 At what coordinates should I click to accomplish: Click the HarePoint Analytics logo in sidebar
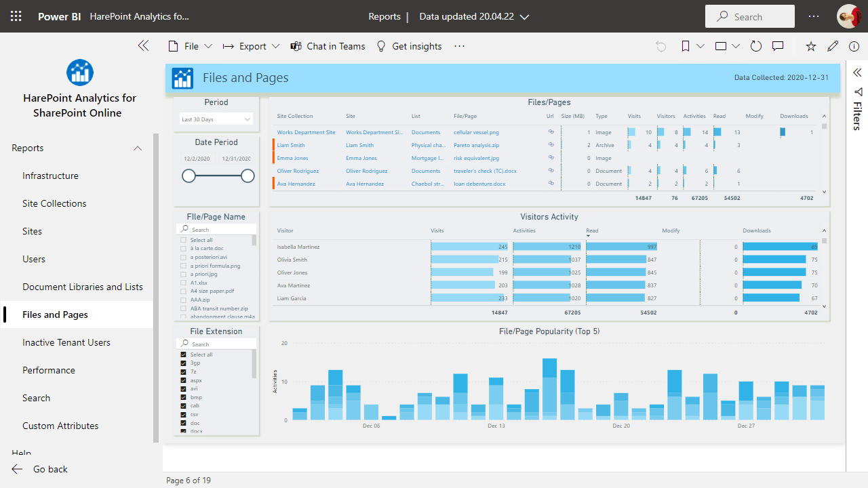80,73
